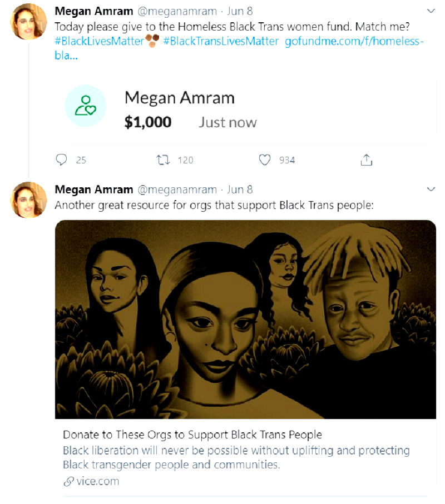
Task: Click the @meganamram handle on first tweet
Action: point(177,11)
